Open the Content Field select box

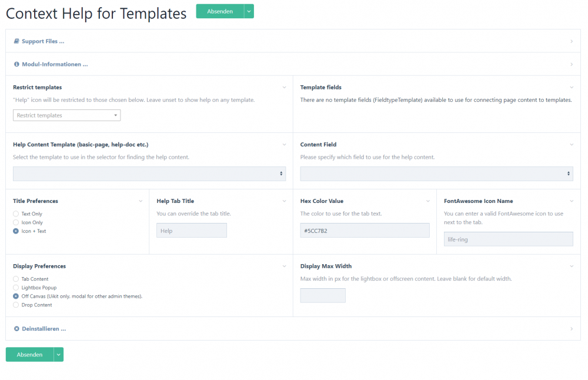[x=436, y=174]
